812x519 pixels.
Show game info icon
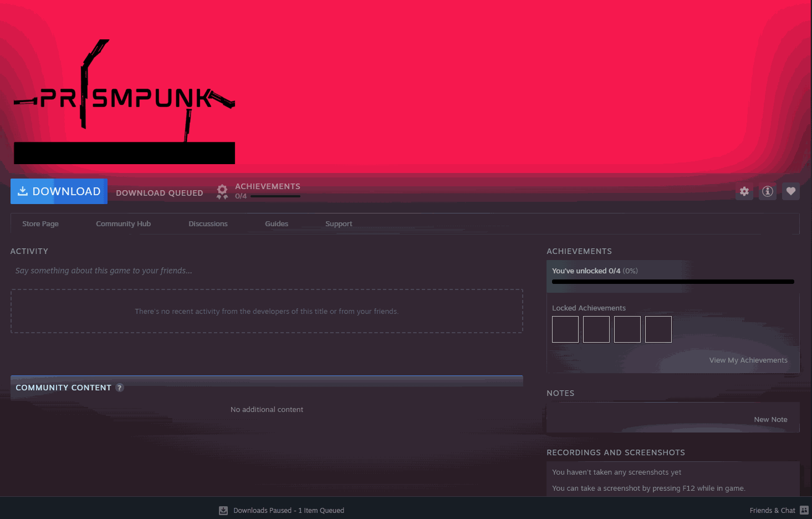click(768, 191)
